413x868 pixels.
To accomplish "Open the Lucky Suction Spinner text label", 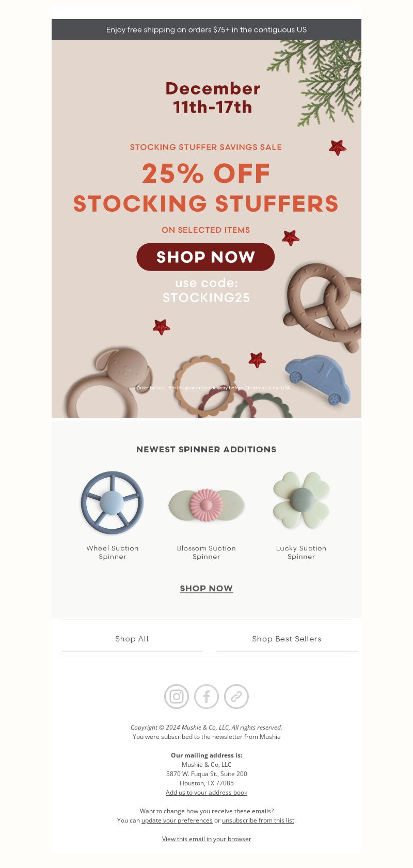I will coord(301,553).
